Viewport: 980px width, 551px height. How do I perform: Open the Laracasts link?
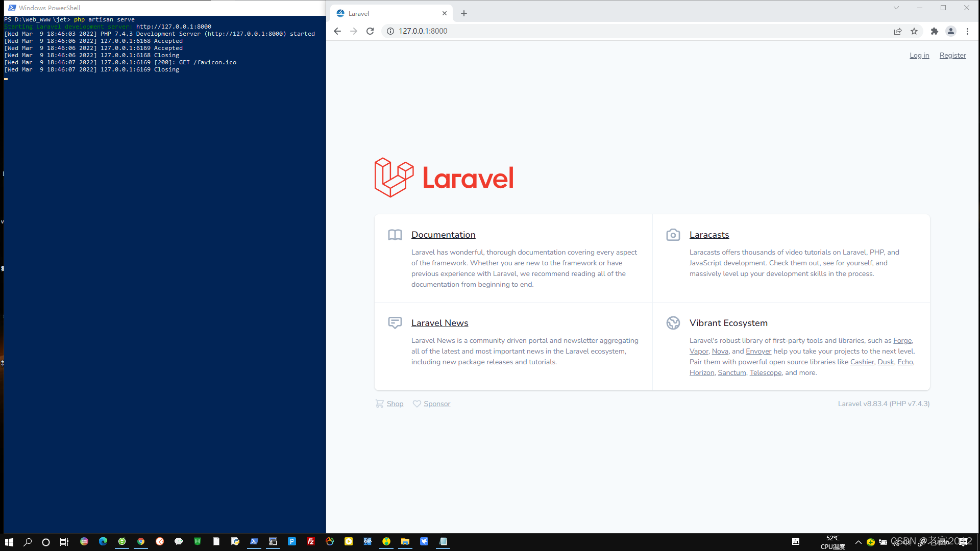pos(709,235)
